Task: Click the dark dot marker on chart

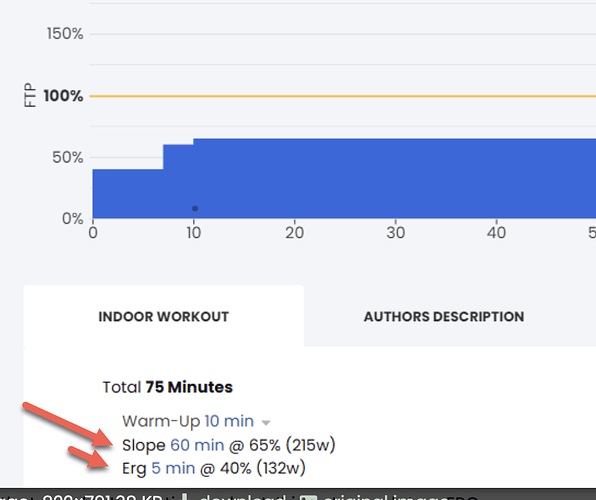Action: [x=195, y=208]
